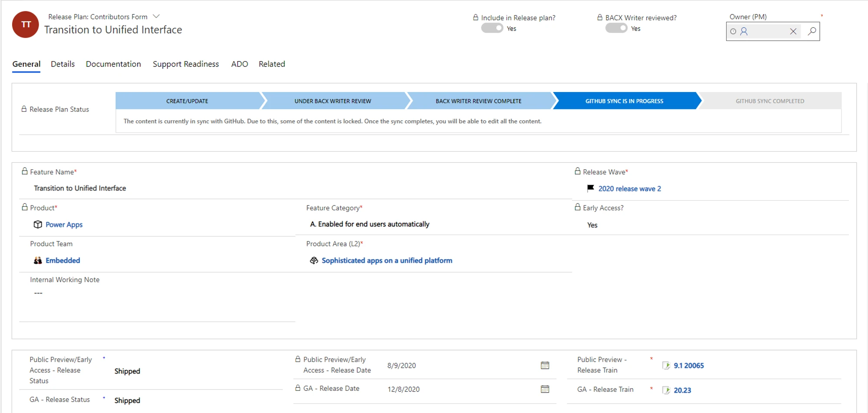Clear the Owner field with the X icon
The height and width of the screenshot is (413, 868).
[793, 31]
